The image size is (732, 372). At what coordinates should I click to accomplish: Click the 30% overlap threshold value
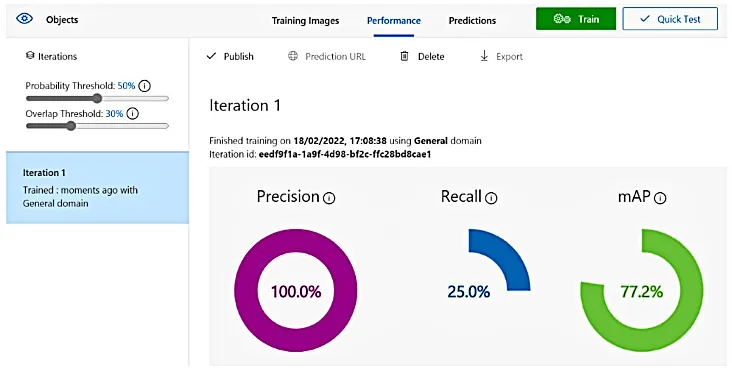[x=114, y=113]
